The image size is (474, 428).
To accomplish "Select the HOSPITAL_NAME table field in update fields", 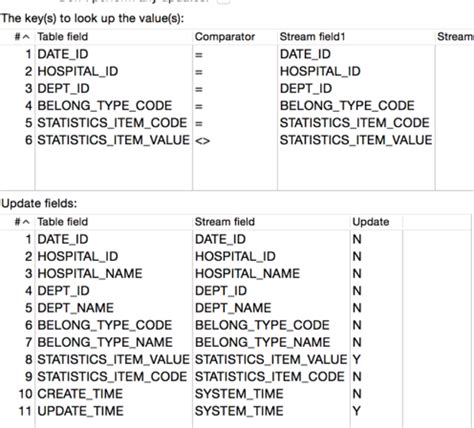I will (90, 274).
